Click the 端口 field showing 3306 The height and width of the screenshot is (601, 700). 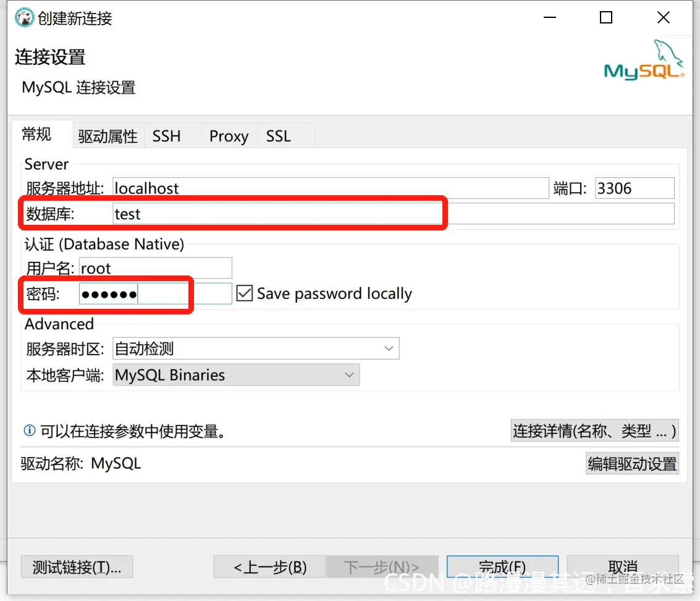click(635, 188)
